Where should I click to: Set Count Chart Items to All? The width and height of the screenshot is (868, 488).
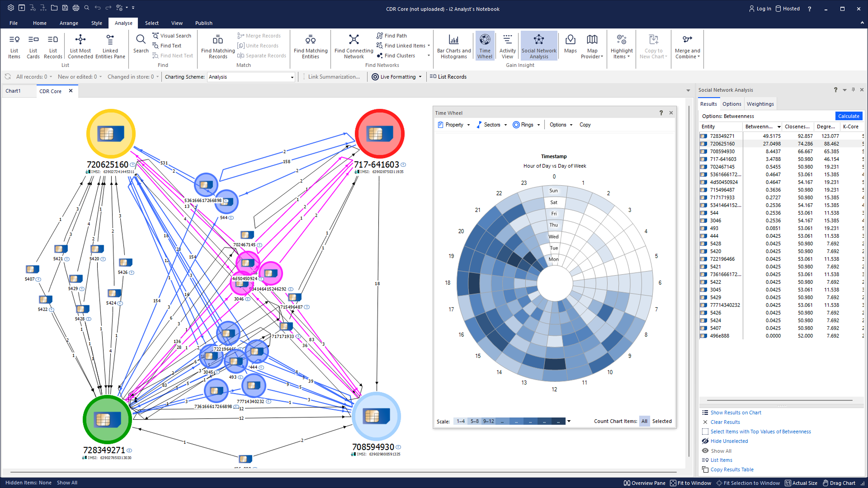point(644,421)
